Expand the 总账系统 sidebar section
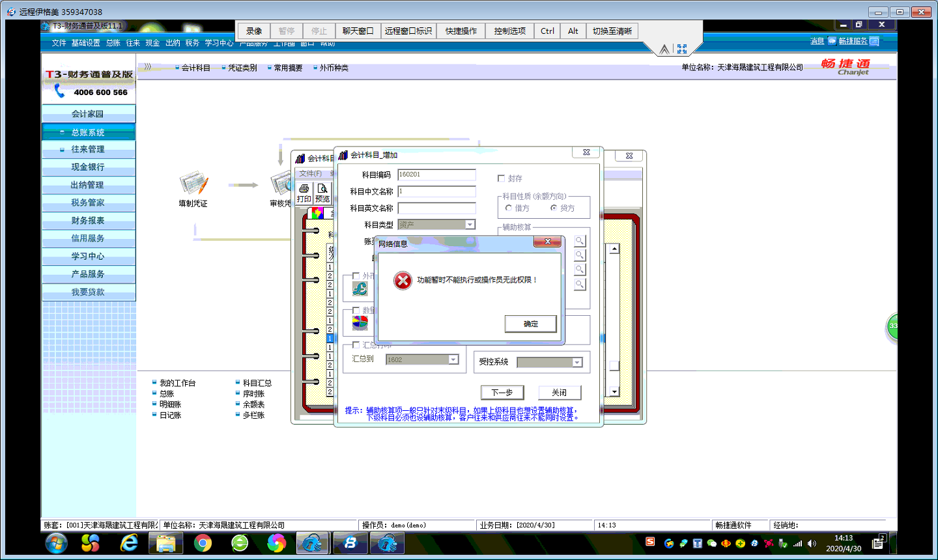Screen dimensions: 938x560 (x=88, y=132)
